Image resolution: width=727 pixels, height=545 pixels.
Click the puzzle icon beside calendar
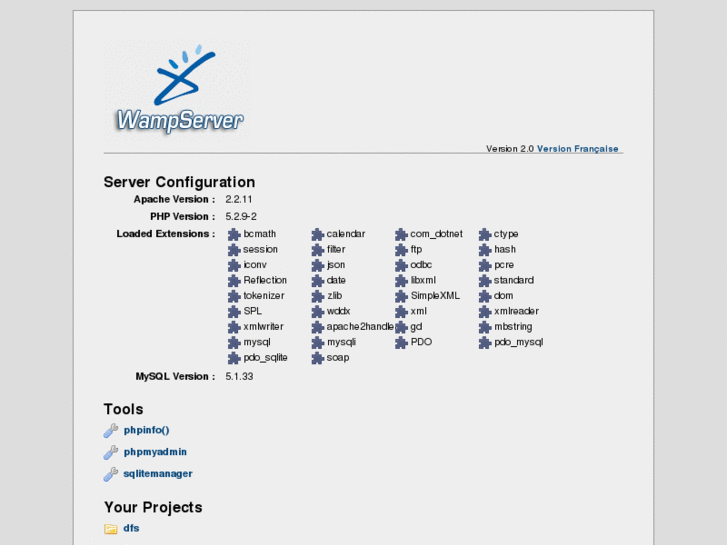317,234
